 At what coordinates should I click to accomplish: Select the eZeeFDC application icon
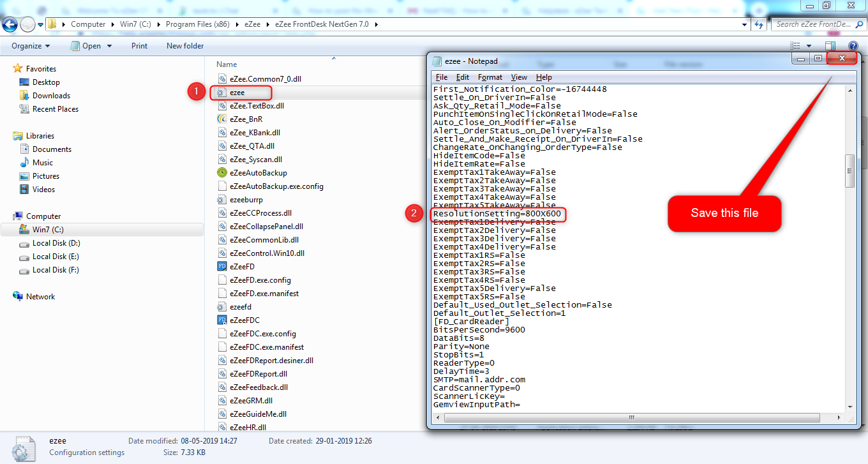pos(222,320)
